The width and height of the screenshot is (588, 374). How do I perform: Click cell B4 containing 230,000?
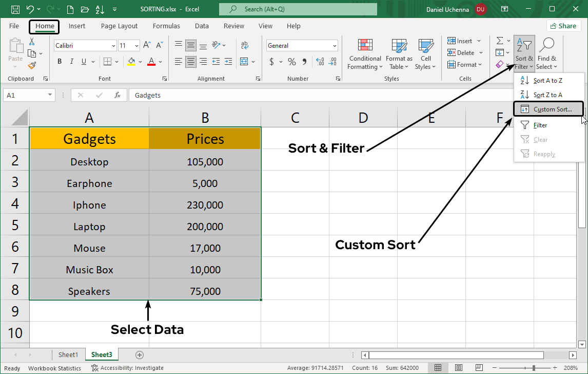tap(205, 205)
